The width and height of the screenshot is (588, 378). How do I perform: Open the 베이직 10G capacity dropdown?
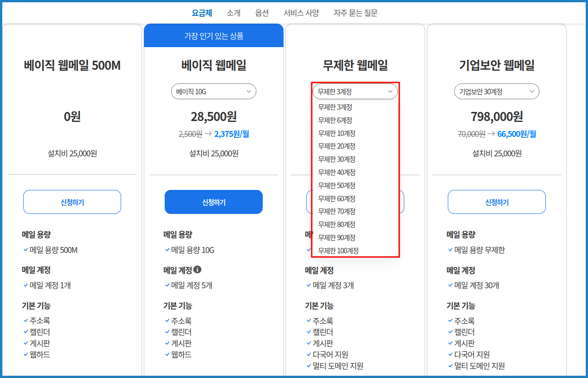pyautogui.click(x=213, y=91)
